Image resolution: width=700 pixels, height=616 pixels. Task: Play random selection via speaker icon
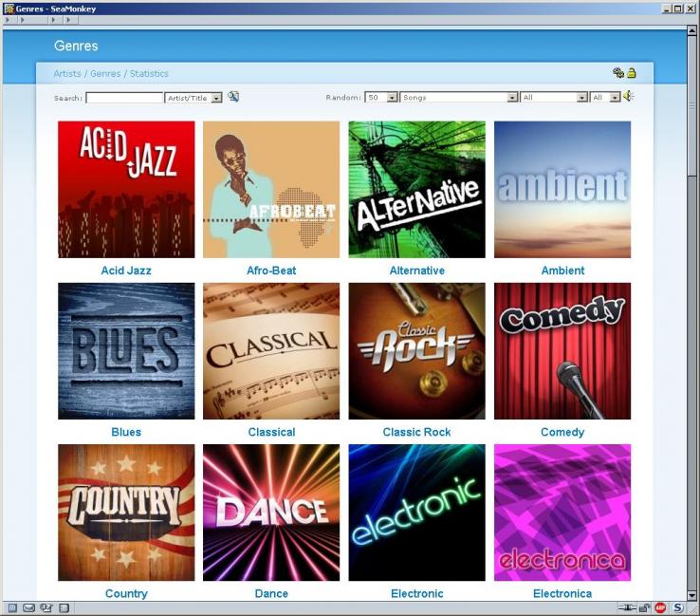tap(629, 96)
